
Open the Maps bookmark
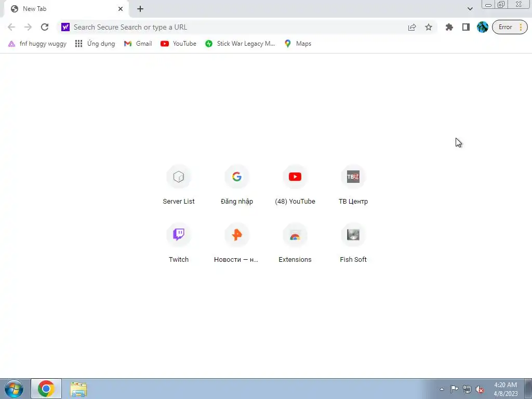point(298,44)
